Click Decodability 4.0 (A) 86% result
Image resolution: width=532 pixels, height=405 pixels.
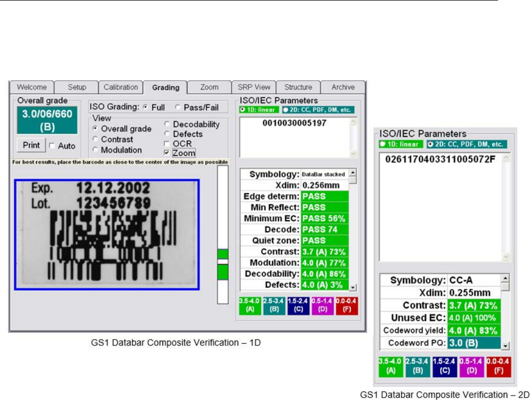click(325, 274)
